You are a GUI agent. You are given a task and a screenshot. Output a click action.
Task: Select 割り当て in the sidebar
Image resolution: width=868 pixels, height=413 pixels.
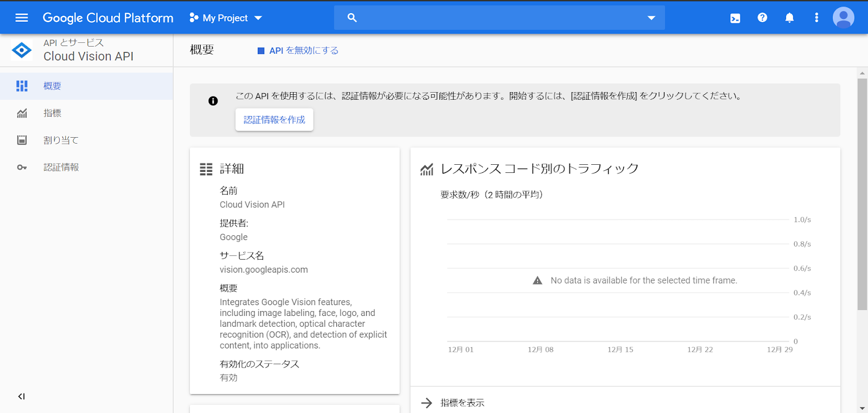point(87,140)
